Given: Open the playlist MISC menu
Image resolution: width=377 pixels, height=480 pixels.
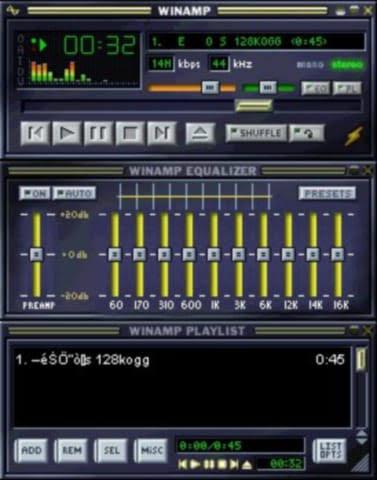Looking at the screenshot, I should (152, 450).
